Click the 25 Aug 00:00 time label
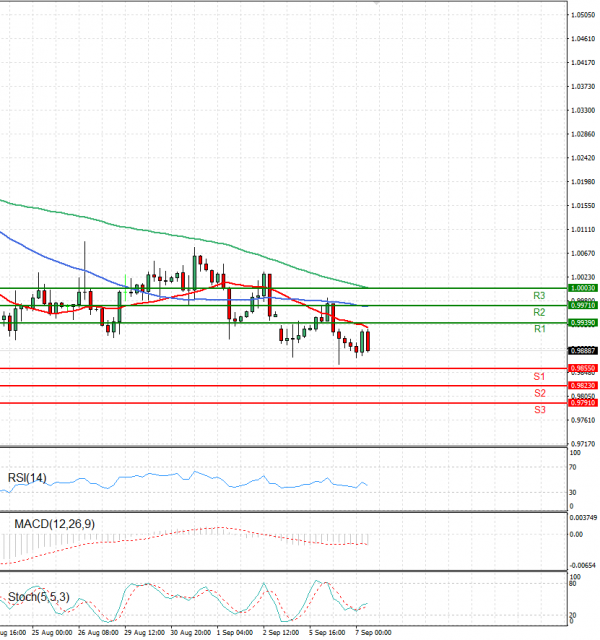Viewport: 600px width, 640px height. (x=52, y=633)
